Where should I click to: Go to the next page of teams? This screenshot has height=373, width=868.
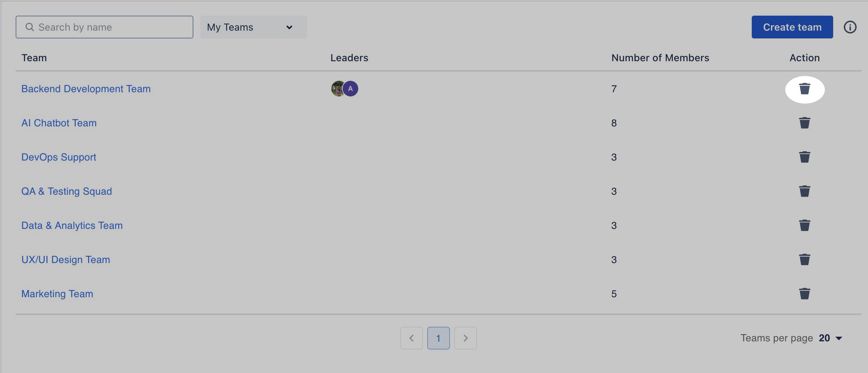coord(465,338)
